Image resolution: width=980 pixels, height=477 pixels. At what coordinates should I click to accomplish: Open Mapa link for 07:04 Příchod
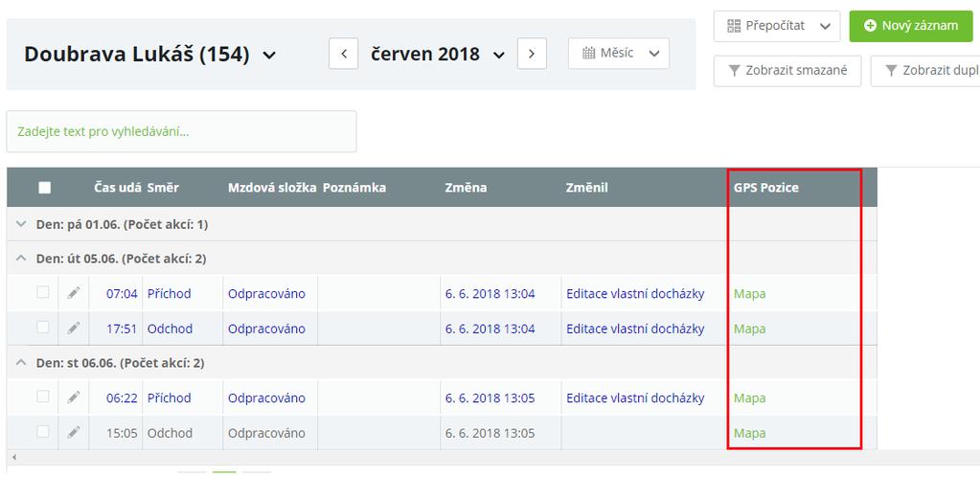coord(749,293)
